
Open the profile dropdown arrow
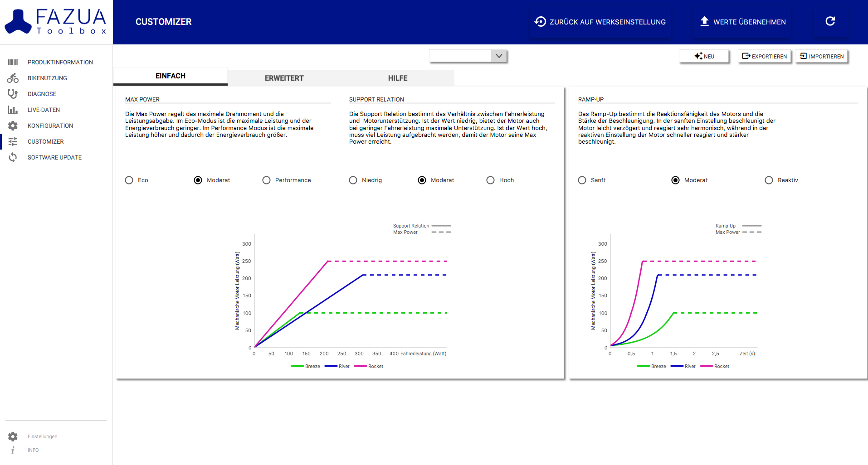pos(499,56)
